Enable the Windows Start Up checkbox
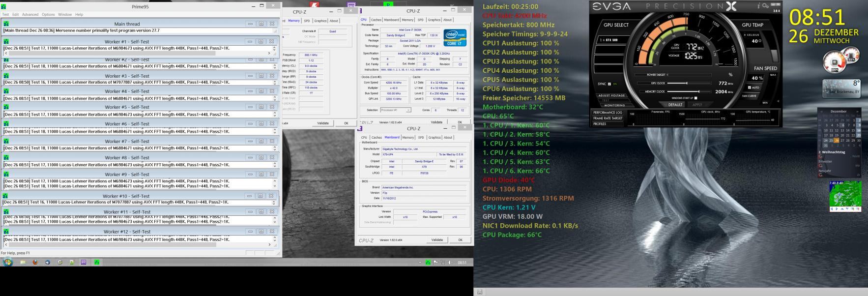Screen dimensions: 868x296 click(x=695, y=98)
